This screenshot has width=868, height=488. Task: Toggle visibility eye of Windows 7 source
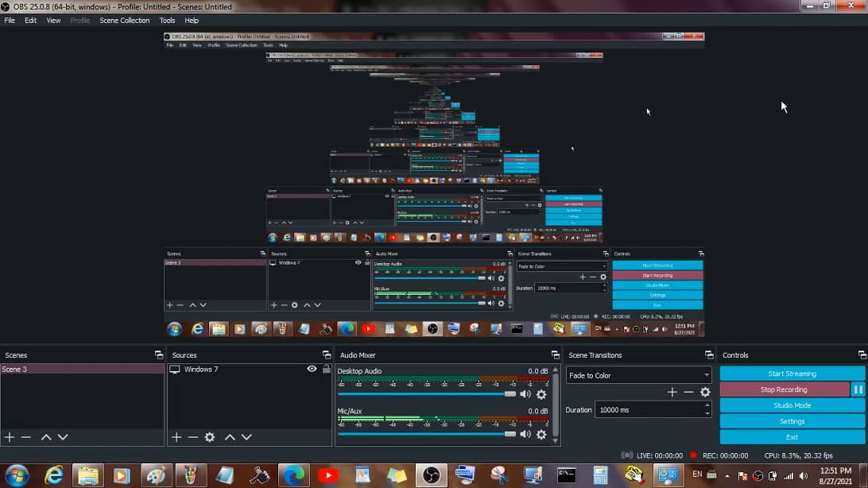click(312, 369)
